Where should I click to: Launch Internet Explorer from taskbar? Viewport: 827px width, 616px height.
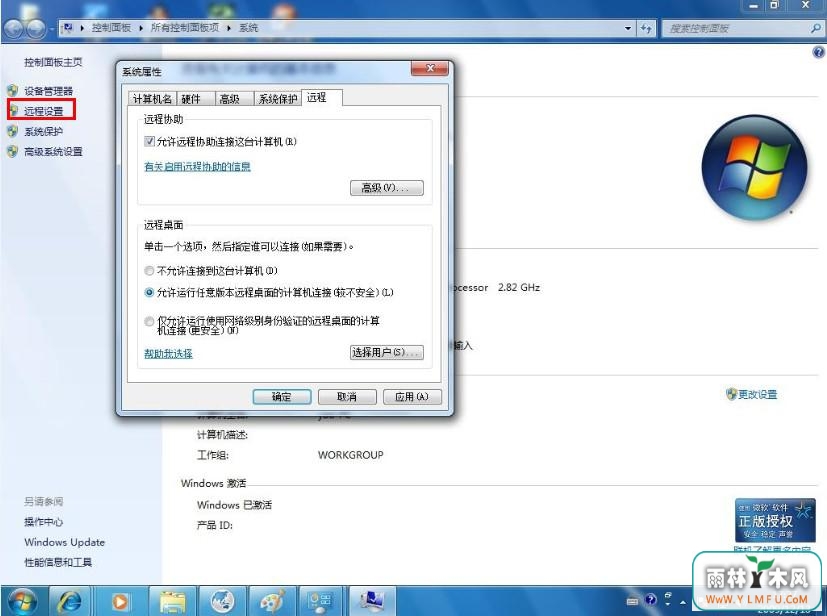[70, 601]
